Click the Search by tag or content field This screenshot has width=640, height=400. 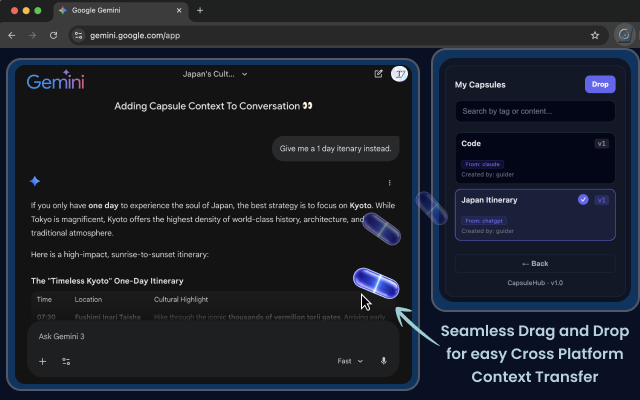click(535, 111)
